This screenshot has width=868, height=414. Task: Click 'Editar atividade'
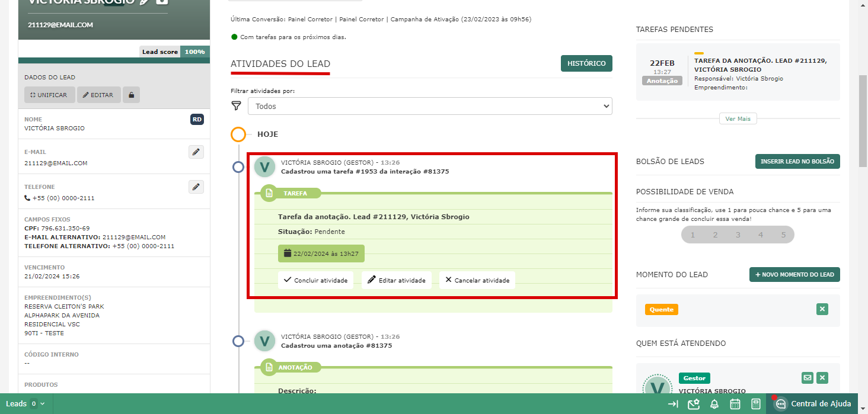point(397,280)
